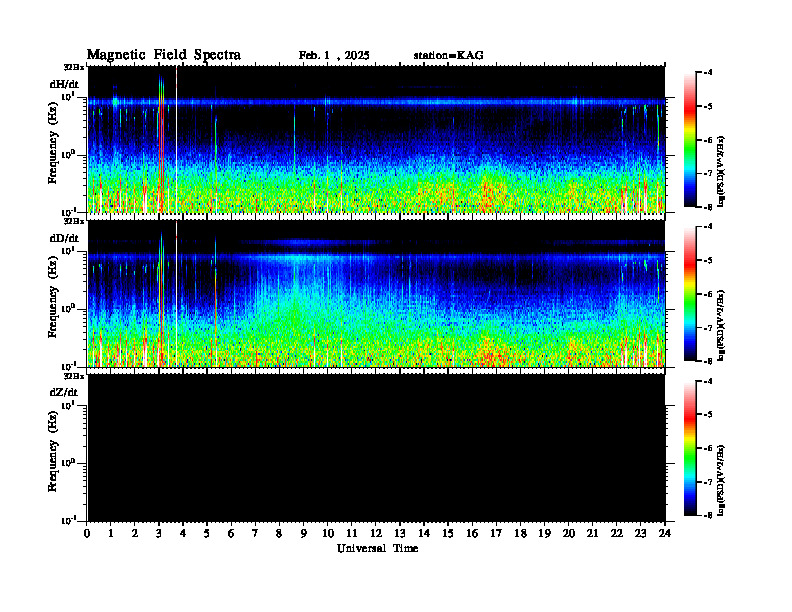Click the hour "10" tick label
792x612 pixels.
tap(328, 533)
